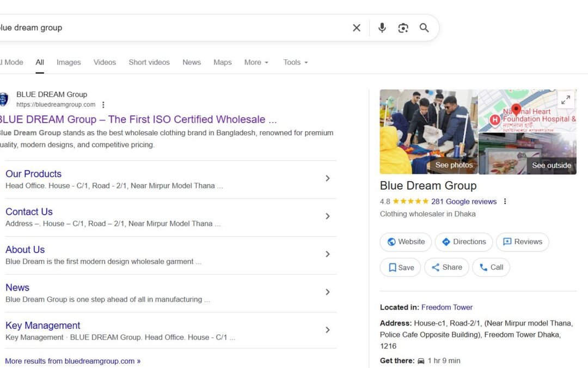Open the Tools dropdown
Image resolution: width=588 pixels, height=368 pixels.
coord(295,62)
